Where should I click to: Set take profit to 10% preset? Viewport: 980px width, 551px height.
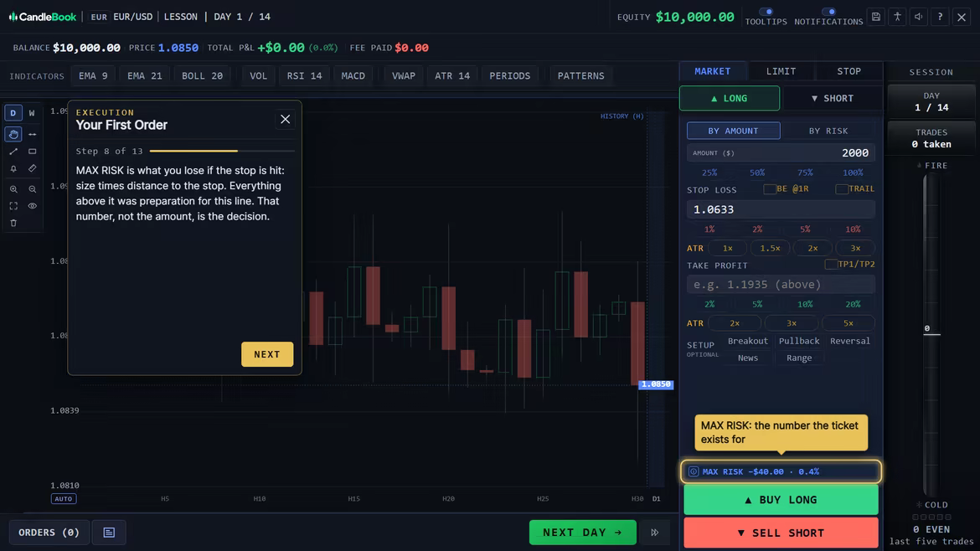[805, 304]
